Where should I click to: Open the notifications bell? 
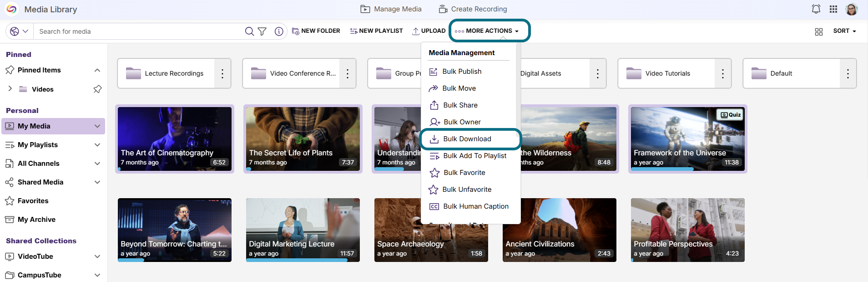816,9
